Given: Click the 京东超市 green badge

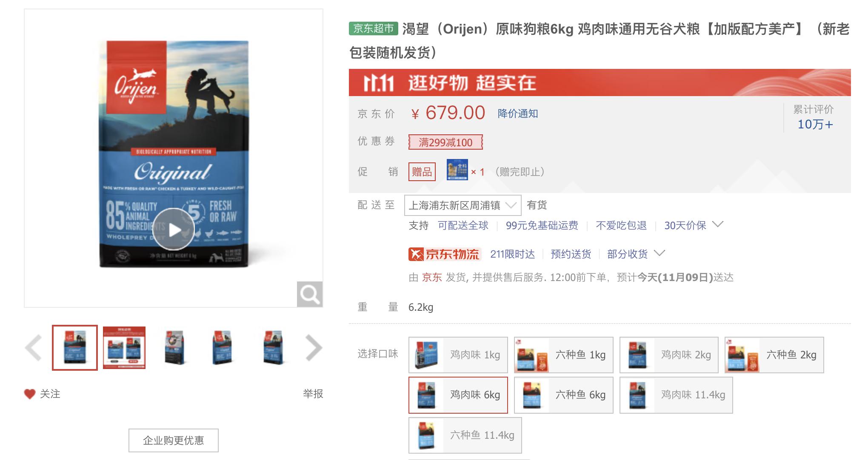Looking at the screenshot, I should [x=373, y=28].
